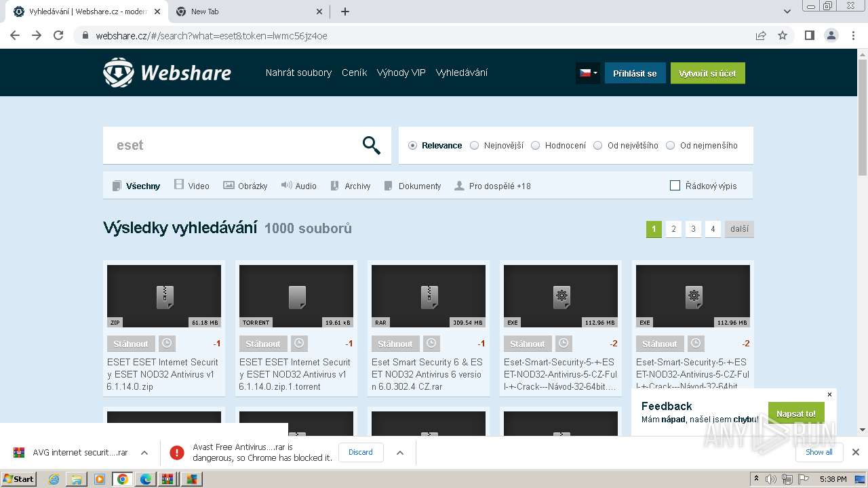Open Výhody VIP menu item

[401, 73]
